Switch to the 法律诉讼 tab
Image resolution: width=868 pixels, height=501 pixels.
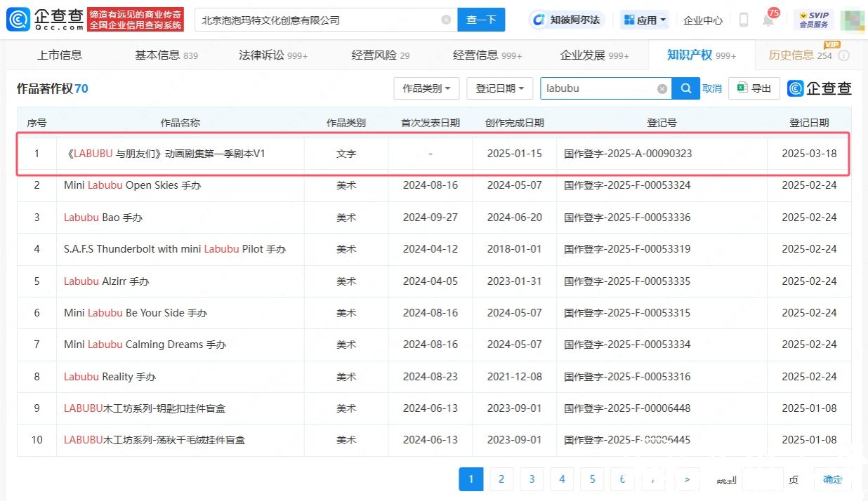click(272, 55)
